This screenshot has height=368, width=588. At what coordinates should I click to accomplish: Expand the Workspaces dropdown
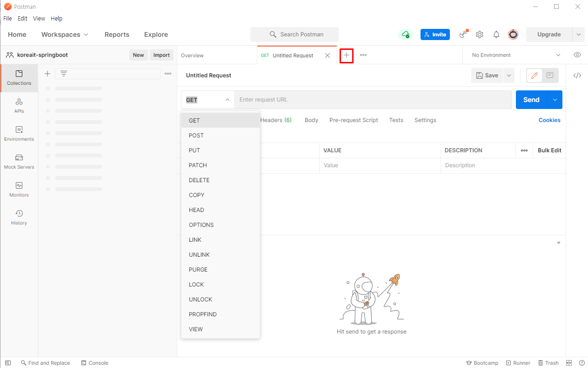[65, 34]
